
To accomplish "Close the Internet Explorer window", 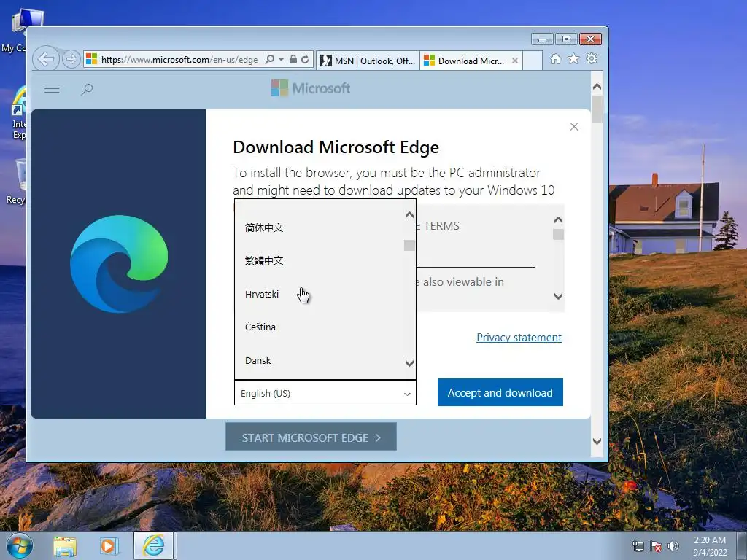I will point(591,39).
